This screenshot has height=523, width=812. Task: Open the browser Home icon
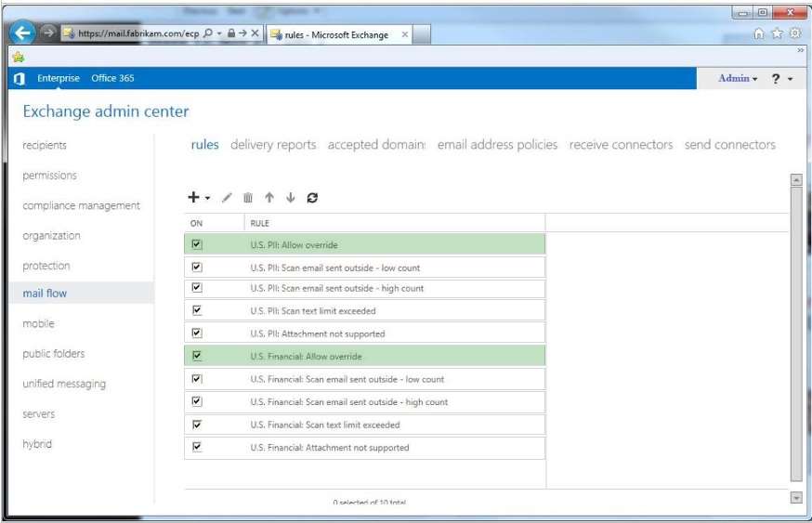[759, 33]
